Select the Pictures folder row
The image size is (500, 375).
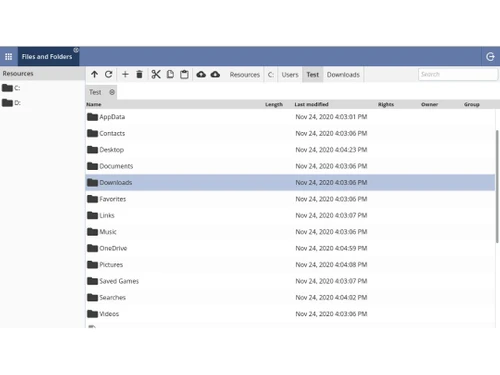[290, 265]
